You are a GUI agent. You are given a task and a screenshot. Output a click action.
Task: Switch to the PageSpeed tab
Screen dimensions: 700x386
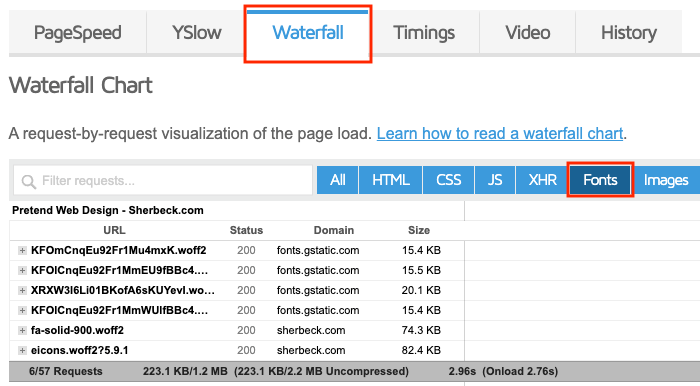[78, 33]
